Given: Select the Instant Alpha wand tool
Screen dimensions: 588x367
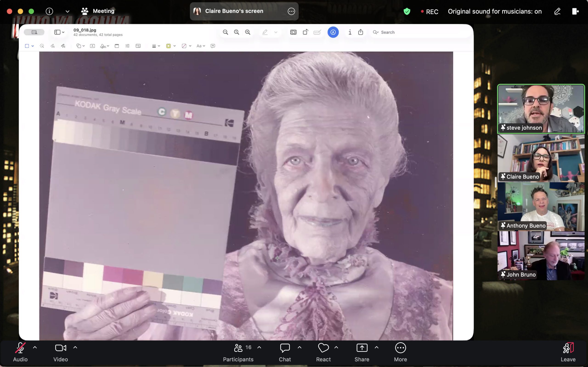Looking at the screenshot, I should 42,46.
